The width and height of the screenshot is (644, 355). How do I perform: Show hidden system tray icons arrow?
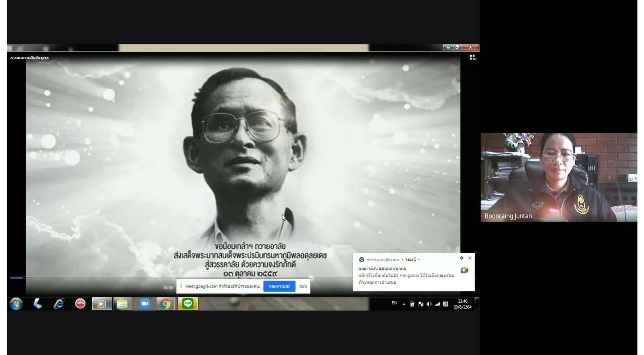(x=404, y=304)
